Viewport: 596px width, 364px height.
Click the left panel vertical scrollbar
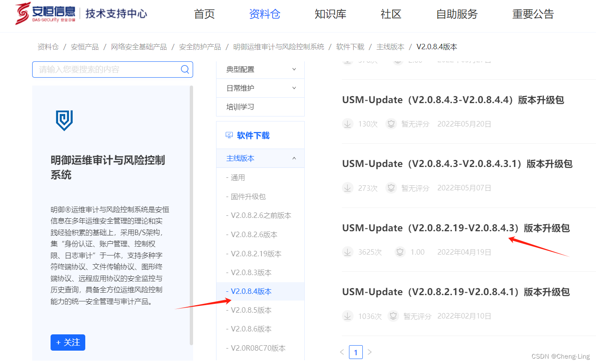click(x=191, y=215)
